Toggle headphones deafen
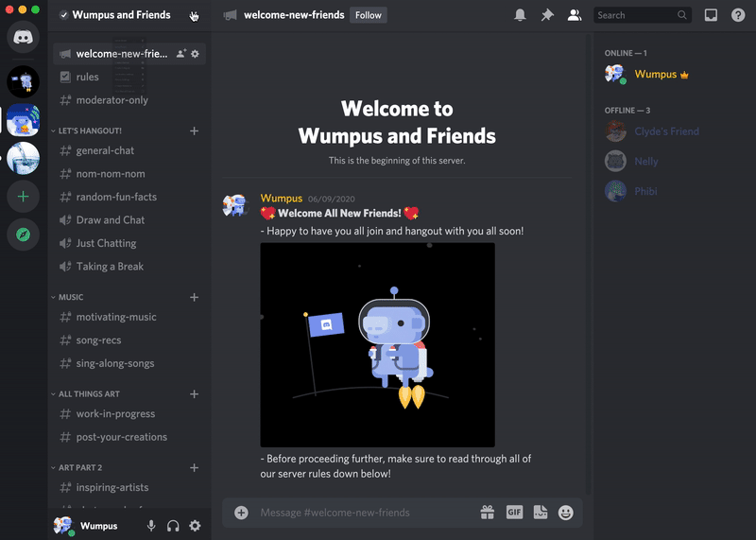 click(173, 526)
